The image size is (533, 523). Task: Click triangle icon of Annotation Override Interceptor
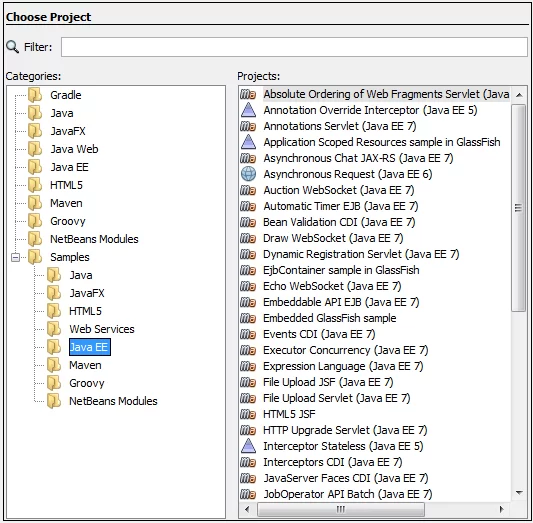(x=248, y=110)
